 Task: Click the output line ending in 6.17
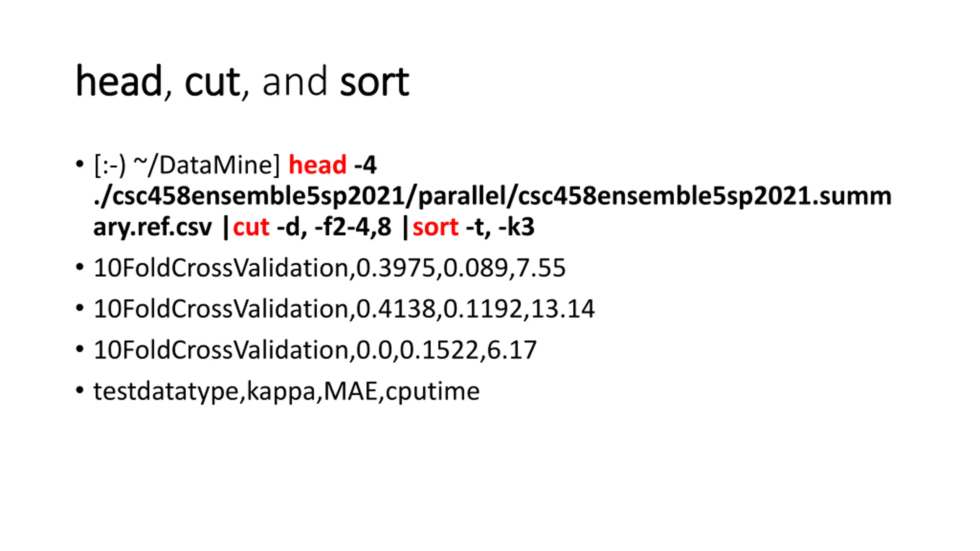click(x=315, y=350)
